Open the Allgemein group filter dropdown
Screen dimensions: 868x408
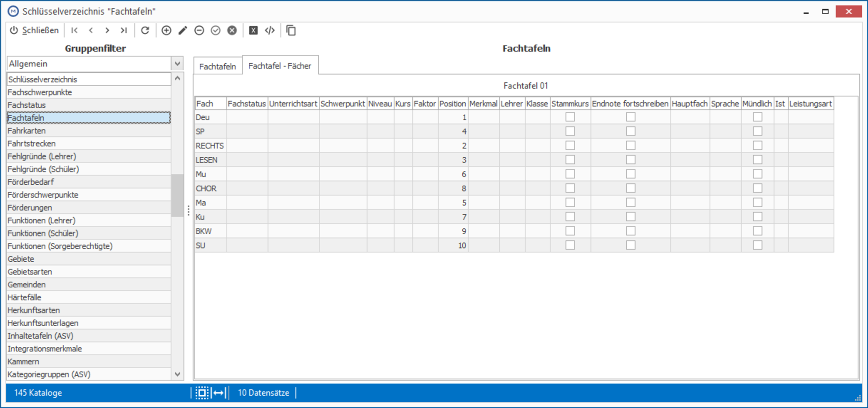click(177, 64)
